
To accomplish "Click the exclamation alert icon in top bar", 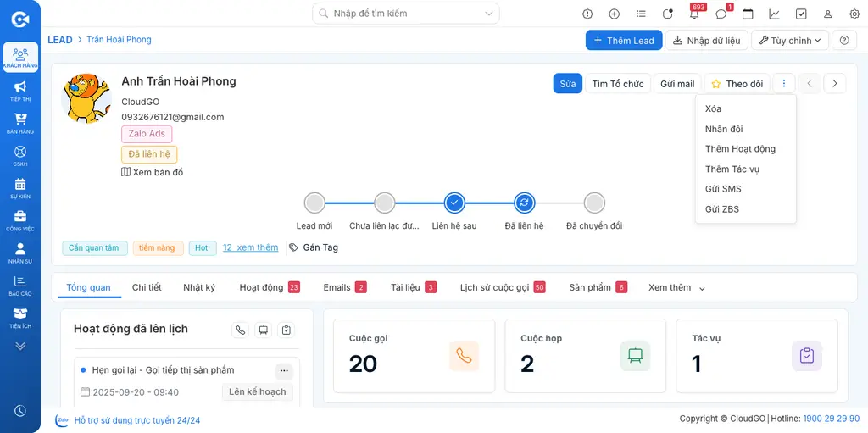I will [x=587, y=14].
